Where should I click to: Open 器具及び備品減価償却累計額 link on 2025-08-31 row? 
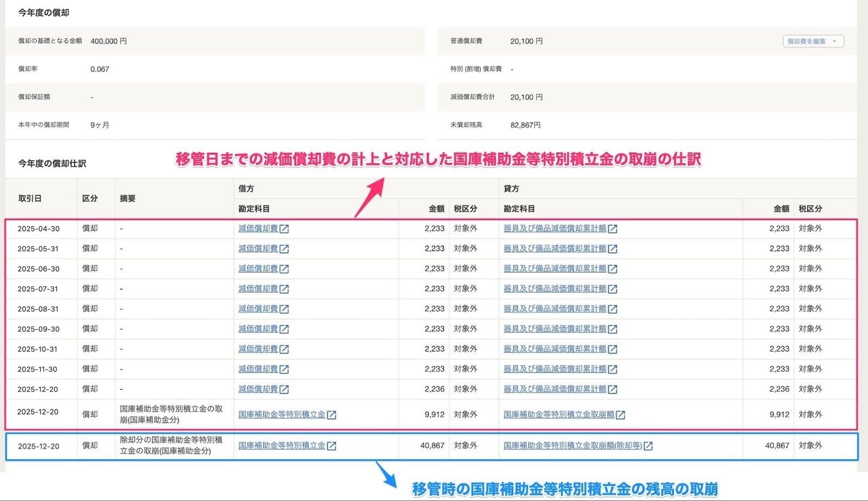(554, 309)
